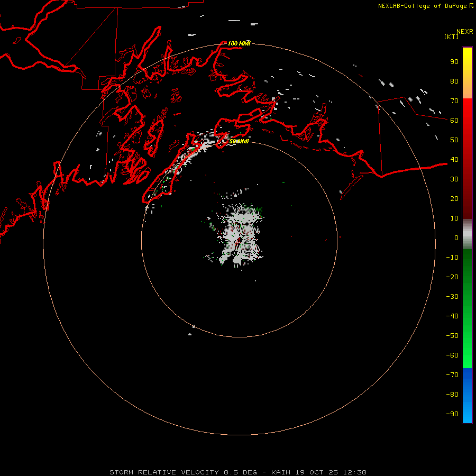Screen dimensions: 476x476
Task: Click the -90 scale label
Action: pos(452,414)
